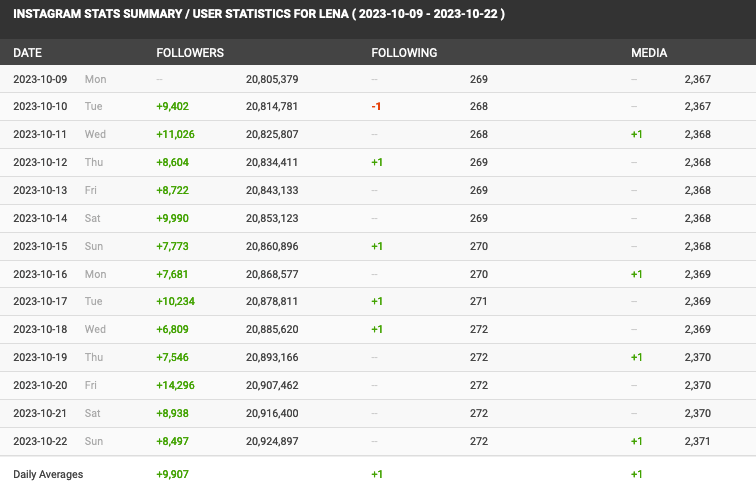Select date 2023-10-17 cell
The image size is (756, 496).
pyautogui.click(x=40, y=301)
